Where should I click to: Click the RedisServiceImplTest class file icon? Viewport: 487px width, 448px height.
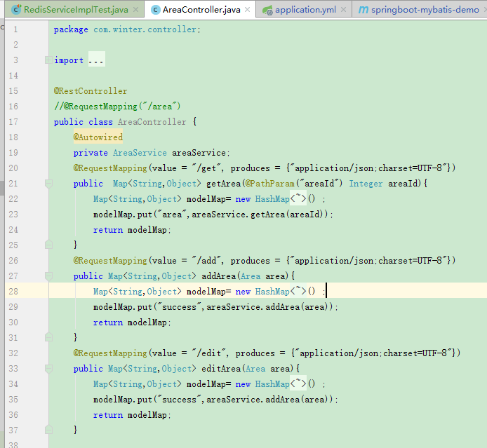(16, 10)
